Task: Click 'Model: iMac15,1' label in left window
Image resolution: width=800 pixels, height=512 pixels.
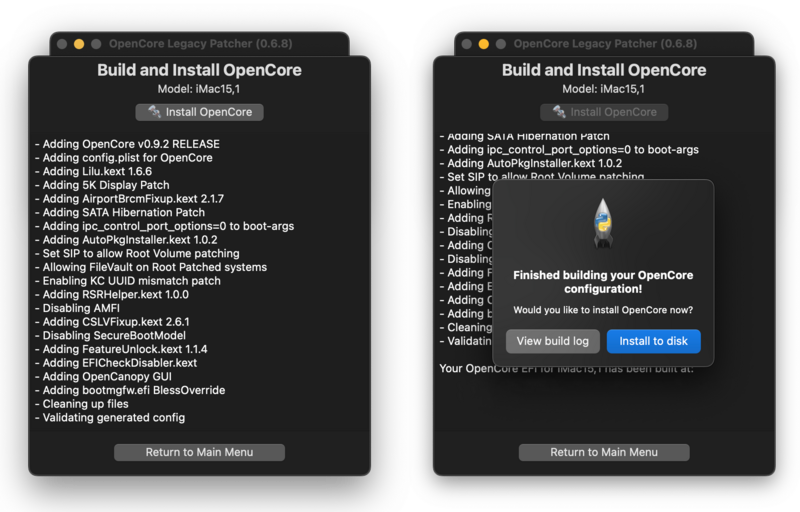Action: point(199,89)
